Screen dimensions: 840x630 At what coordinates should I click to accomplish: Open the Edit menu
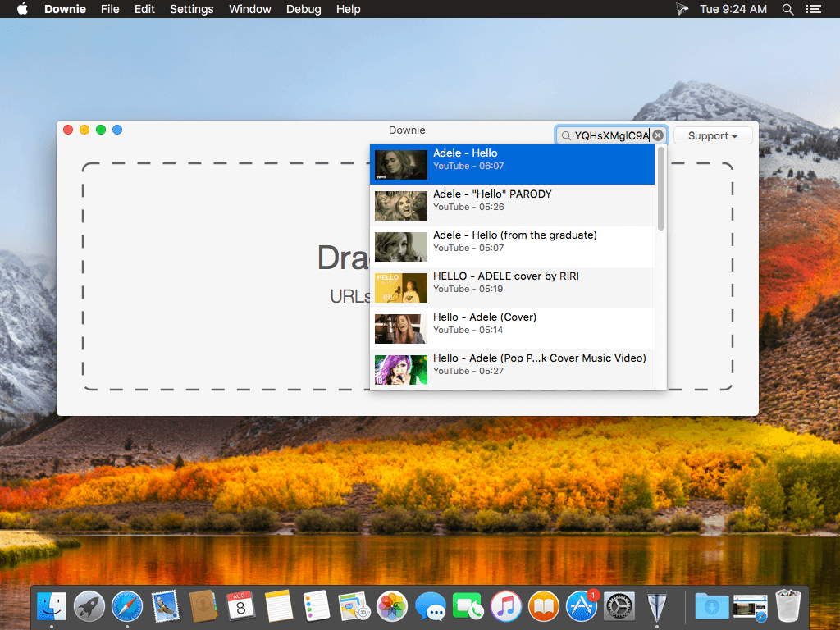[x=144, y=9]
